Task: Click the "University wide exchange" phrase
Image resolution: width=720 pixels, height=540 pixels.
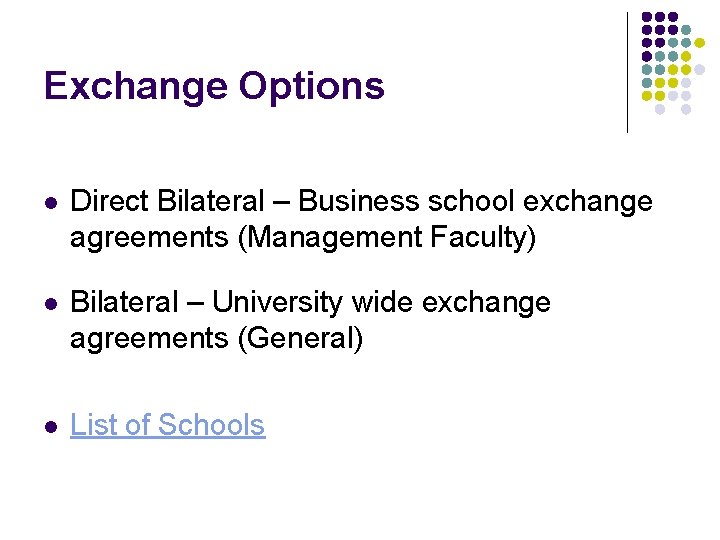Action: pos(381,302)
